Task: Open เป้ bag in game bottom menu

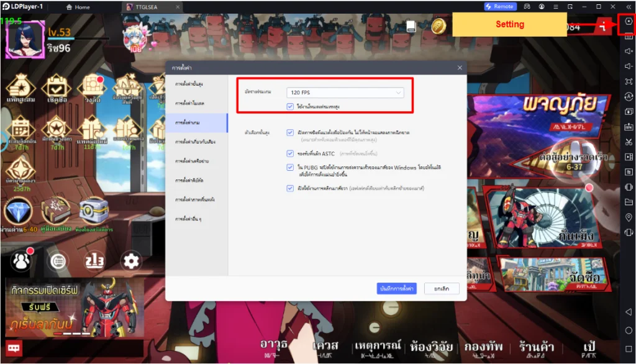Action: [589, 348]
